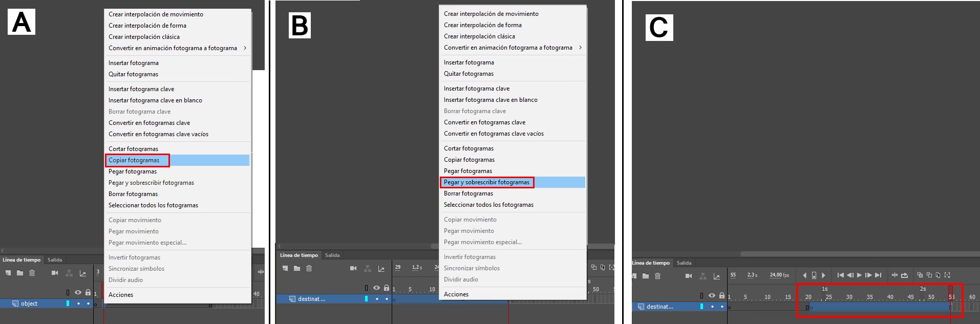Click new folder icon in panel C
980x324 pixels.
(x=646, y=276)
